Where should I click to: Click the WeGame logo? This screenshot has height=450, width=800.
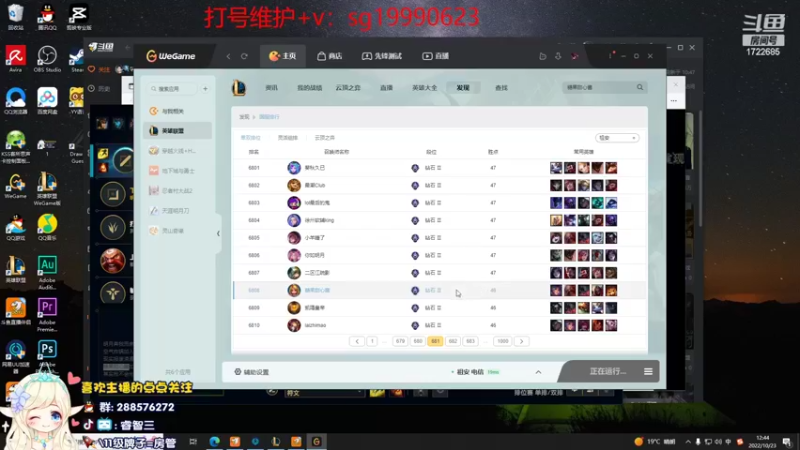coord(171,56)
